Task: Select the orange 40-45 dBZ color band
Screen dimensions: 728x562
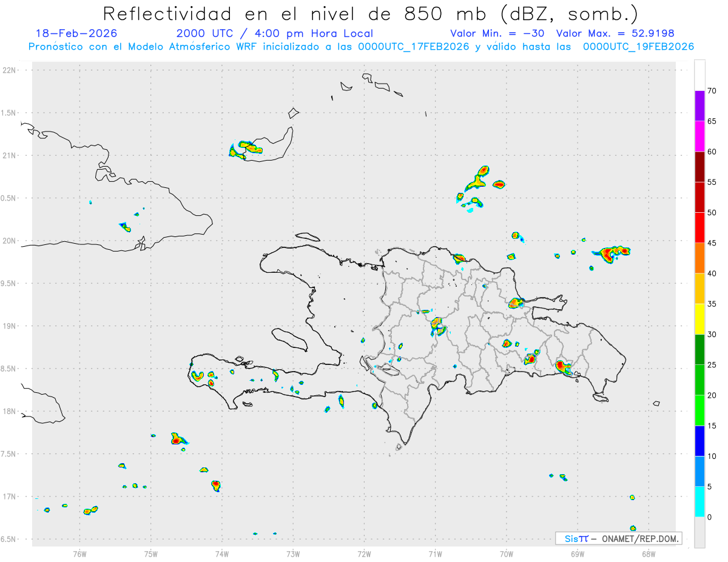Action: [699, 258]
